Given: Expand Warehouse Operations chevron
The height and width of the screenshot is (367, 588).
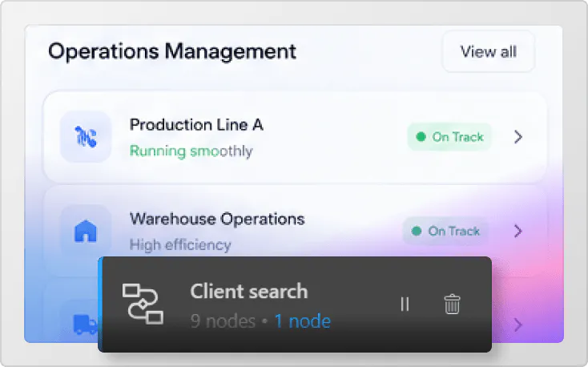Looking at the screenshot, I should [518, 231].
